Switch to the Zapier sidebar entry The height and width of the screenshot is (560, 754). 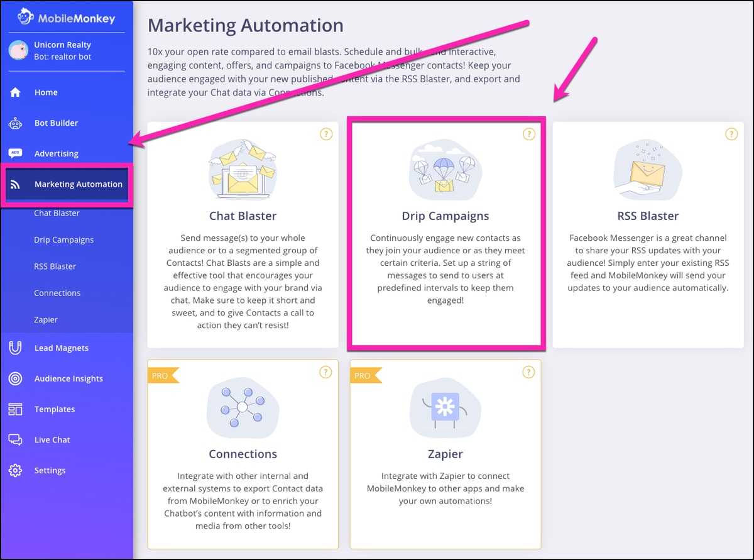tap(46, 319)
